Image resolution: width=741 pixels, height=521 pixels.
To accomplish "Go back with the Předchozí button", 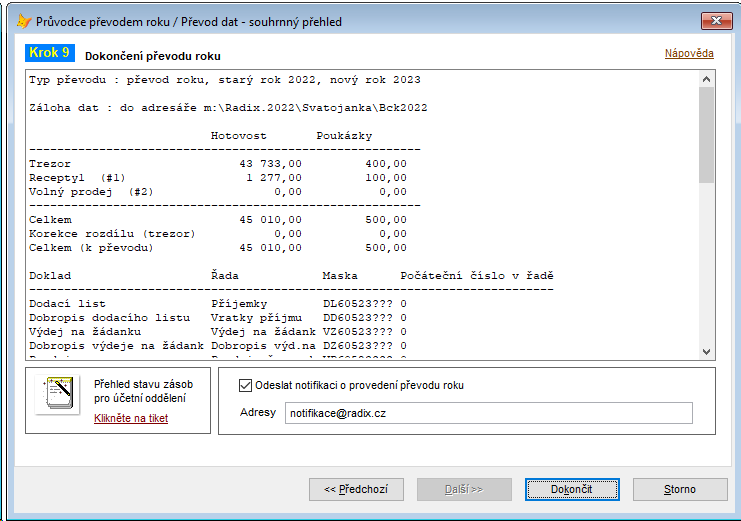I will pos(356,489).
